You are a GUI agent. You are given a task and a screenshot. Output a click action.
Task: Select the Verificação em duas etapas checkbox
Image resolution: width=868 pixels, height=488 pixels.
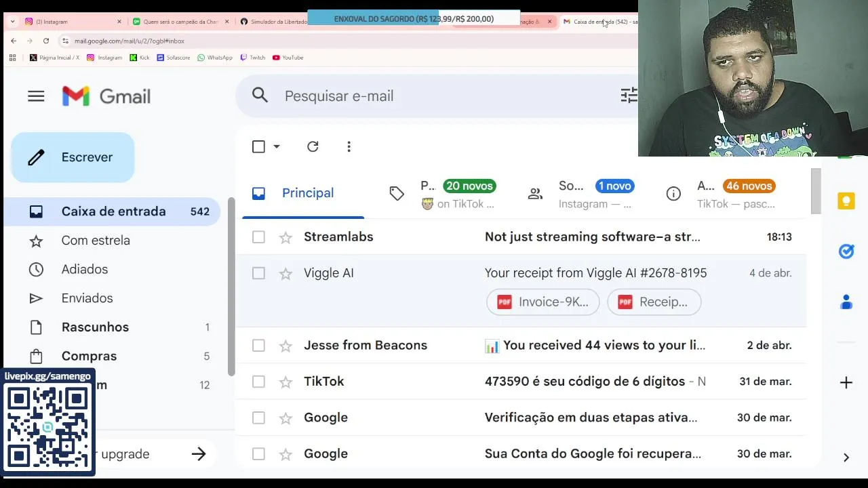pos(258,418)
